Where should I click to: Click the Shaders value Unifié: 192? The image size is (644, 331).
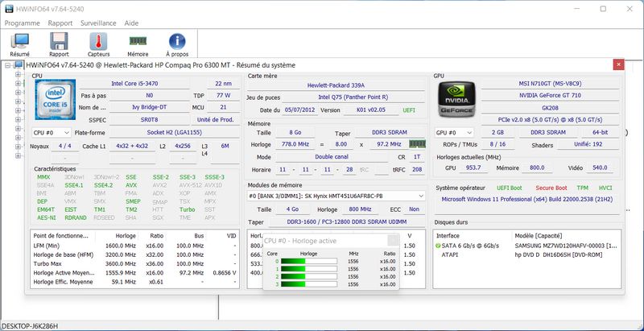(588, 144)
